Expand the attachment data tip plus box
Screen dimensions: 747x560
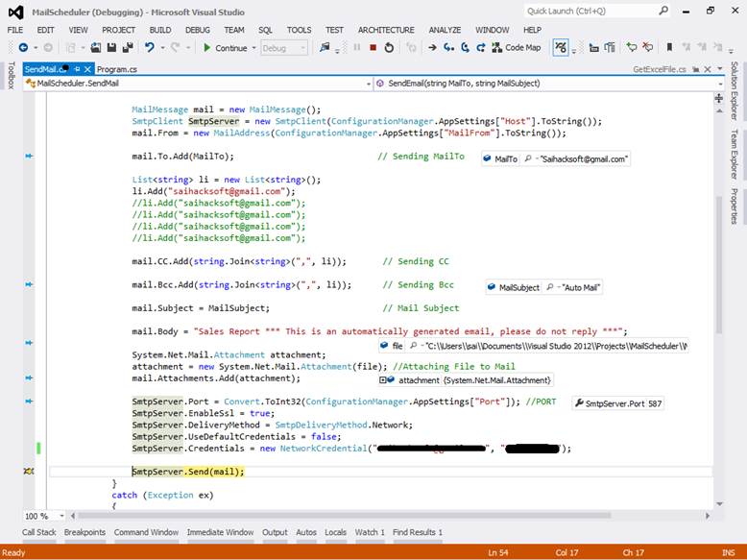(384, 380)
